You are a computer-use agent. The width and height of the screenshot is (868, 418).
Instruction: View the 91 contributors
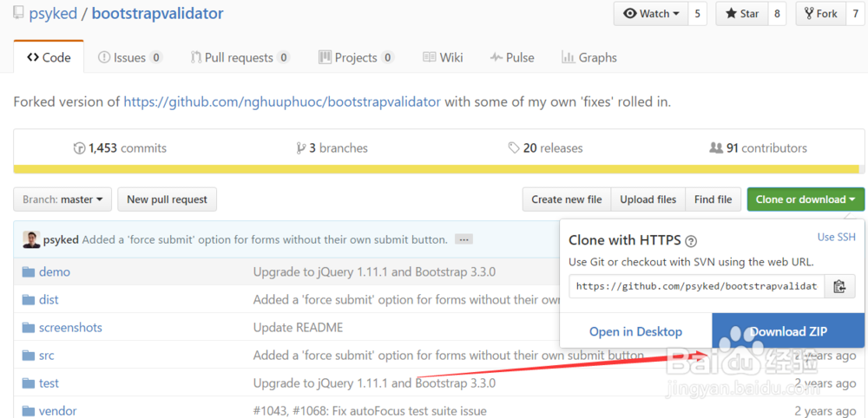coord(758,148)
